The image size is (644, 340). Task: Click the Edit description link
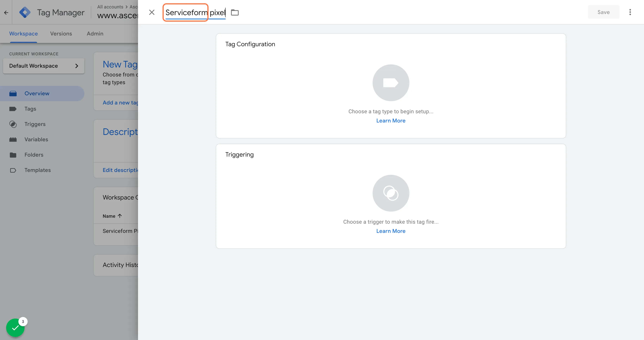[x=120, y=170]
